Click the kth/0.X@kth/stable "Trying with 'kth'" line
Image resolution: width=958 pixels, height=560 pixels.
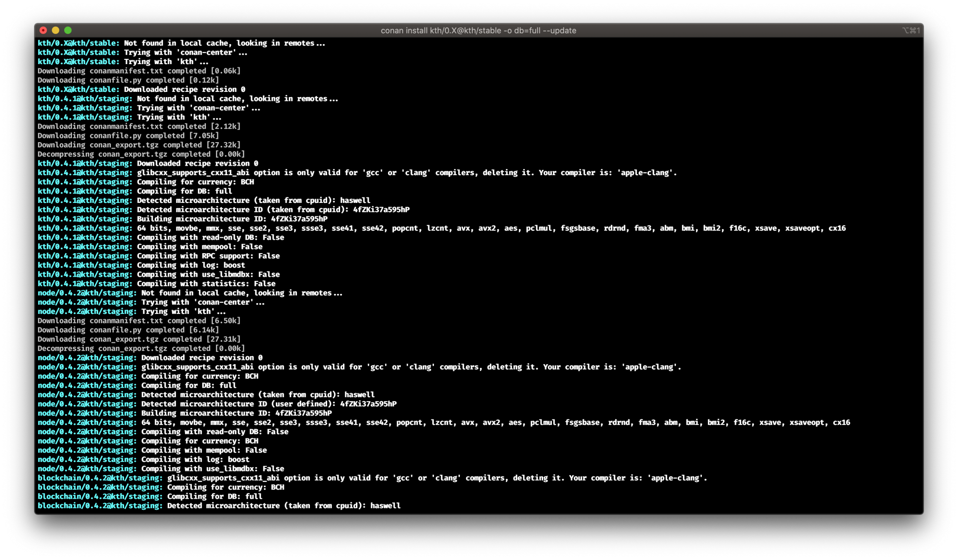[123, 62]
